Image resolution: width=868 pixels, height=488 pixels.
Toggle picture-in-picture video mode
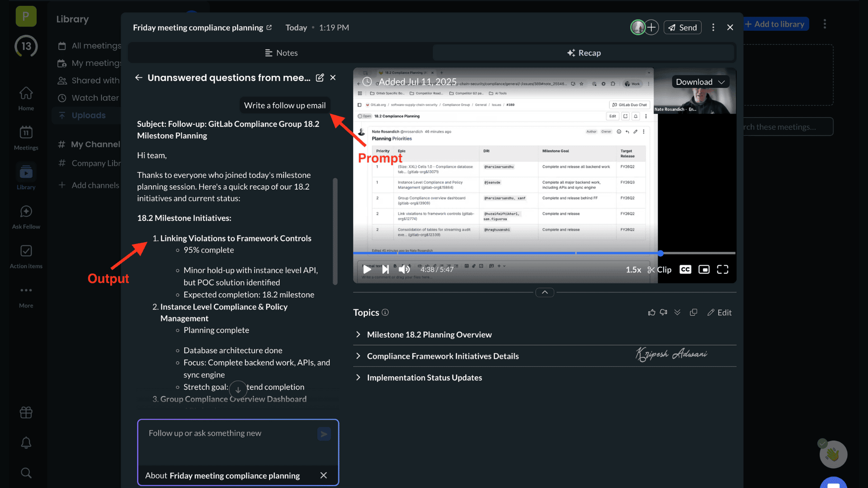point(704,270)
